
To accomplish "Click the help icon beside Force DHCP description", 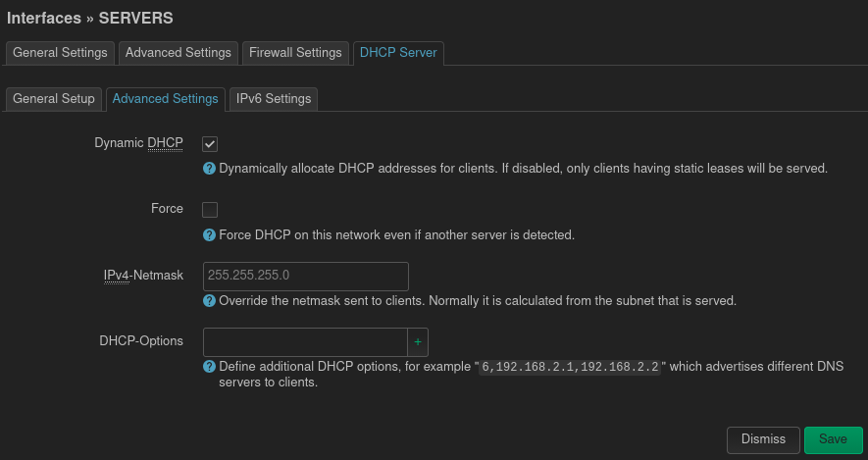I will pyautogui.click(x=209, y=235).
